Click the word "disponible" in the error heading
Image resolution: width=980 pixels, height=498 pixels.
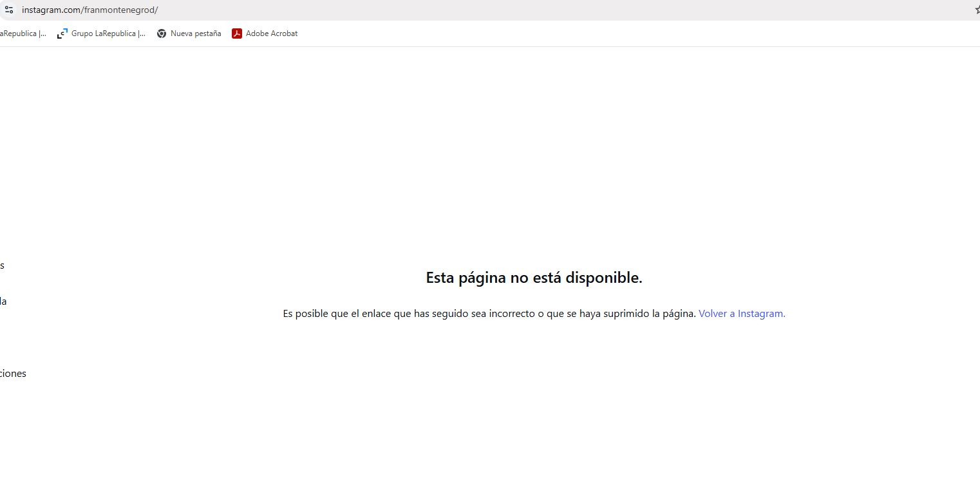(x=603, y=278)
